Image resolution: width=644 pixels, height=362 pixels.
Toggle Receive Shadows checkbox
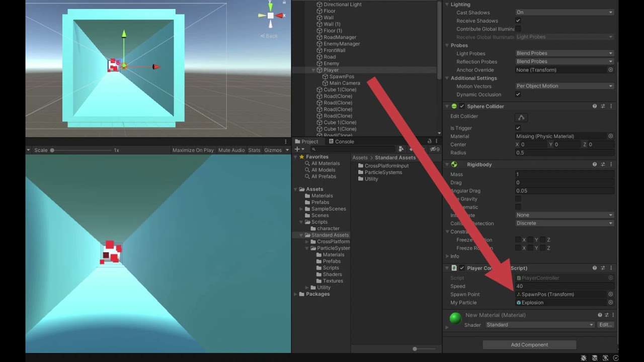(518, 21)
